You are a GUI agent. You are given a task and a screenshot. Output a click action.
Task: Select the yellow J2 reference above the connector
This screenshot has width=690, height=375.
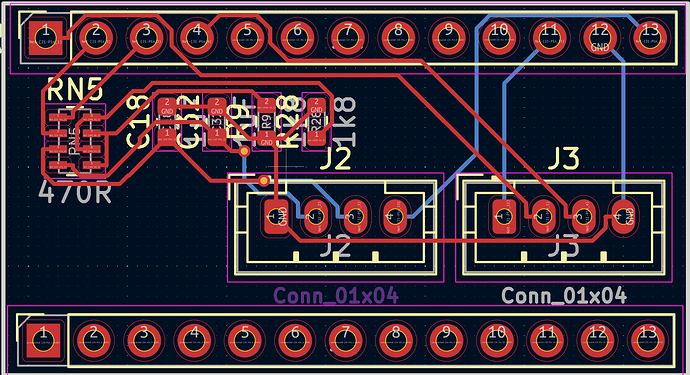[336, 158]
